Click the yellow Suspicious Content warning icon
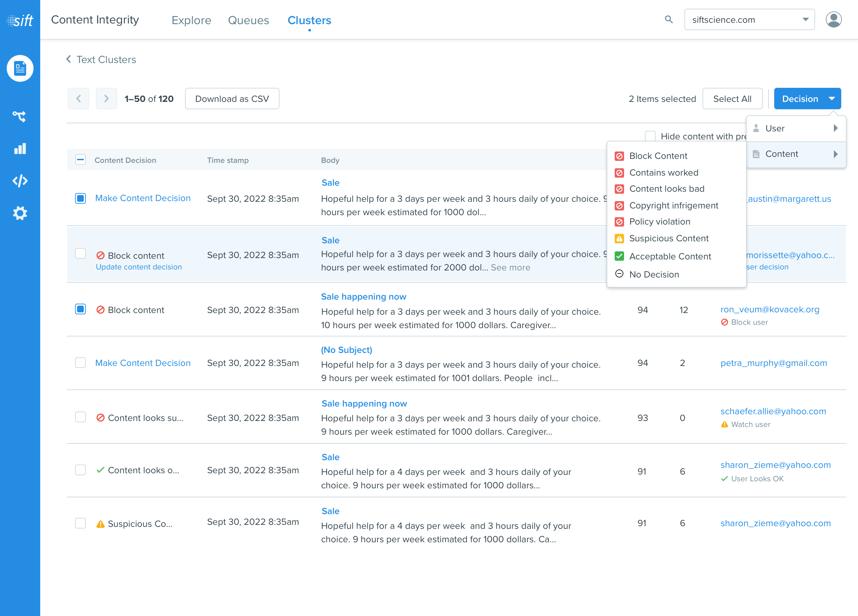The image size is (858, 616). pos(619,238)
